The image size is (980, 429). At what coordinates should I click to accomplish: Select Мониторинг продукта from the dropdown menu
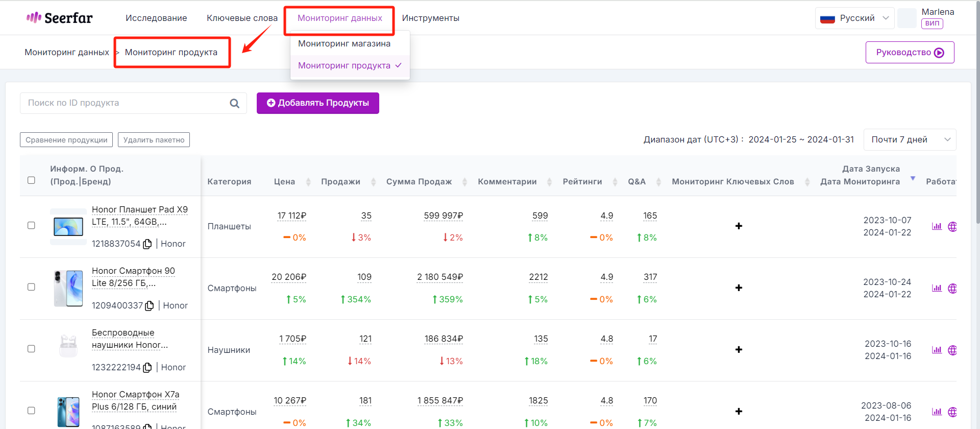pyautogui.click(x=350, y=66)
